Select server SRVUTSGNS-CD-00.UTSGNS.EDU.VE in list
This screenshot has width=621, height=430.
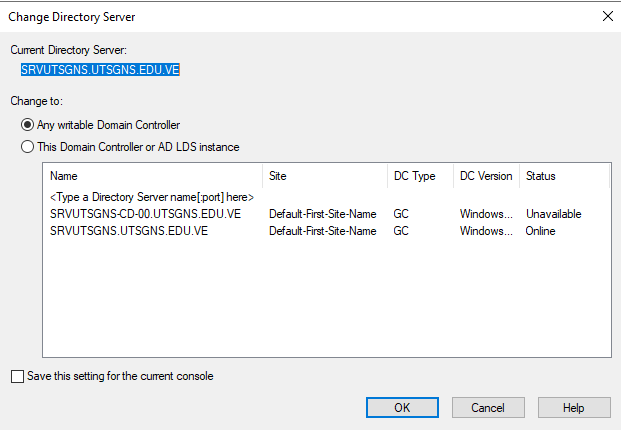click(145, 214)
